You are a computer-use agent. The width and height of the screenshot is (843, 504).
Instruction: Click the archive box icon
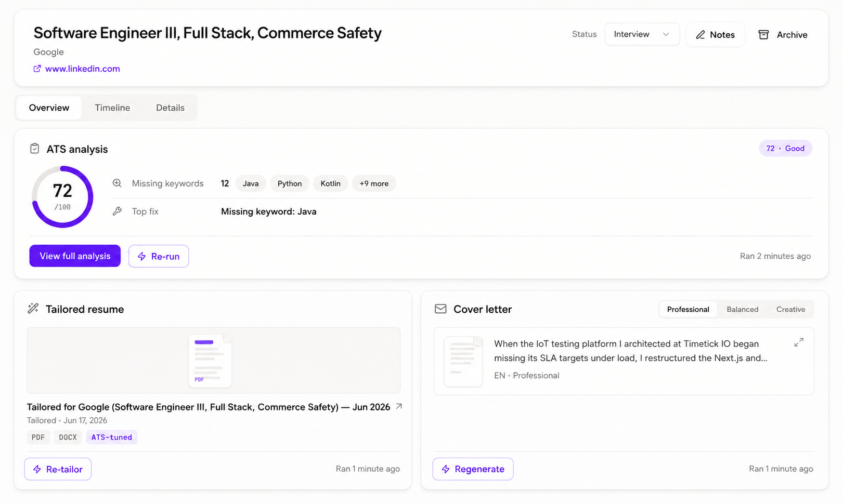tap(763, 35)
